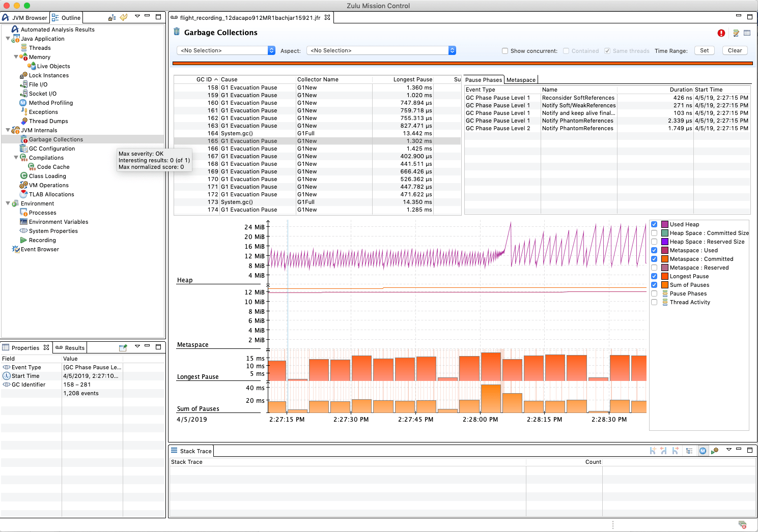The width and height of the screenshot is (758, 532).
Task: Open the Event Browser
Action: point(39,249)
